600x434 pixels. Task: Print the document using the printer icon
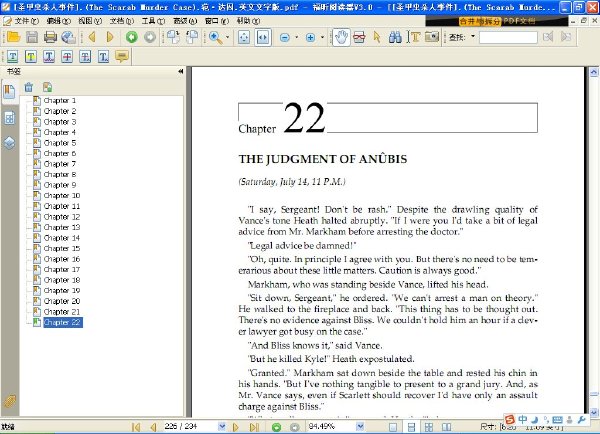click(50, 37)
